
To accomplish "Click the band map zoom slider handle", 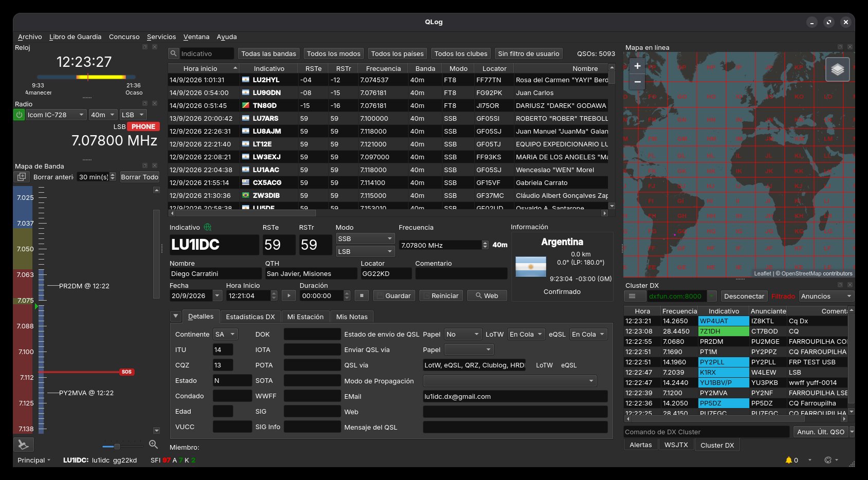I will click(117, 446).
